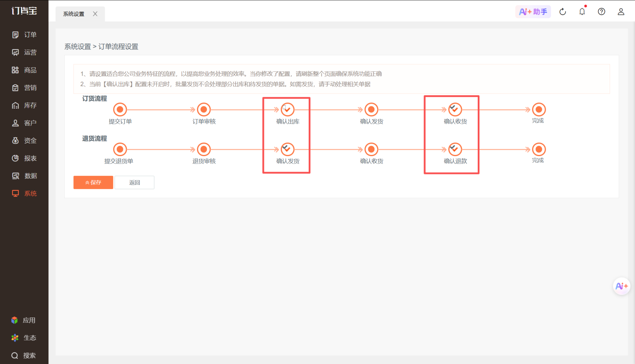This screenshot has height=364, width=635.
Task: Click the 退货流程 完成 node
Action: [539, 149]
